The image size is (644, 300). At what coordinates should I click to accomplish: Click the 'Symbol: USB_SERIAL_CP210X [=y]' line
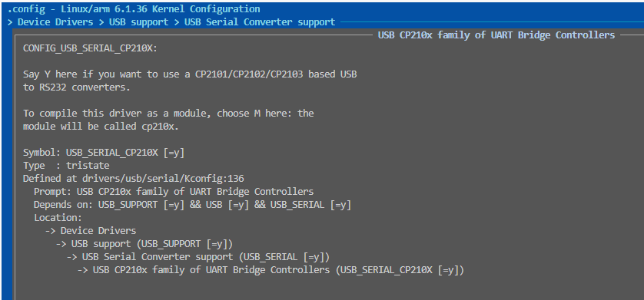pyautogui.click(x=104, y=153)
